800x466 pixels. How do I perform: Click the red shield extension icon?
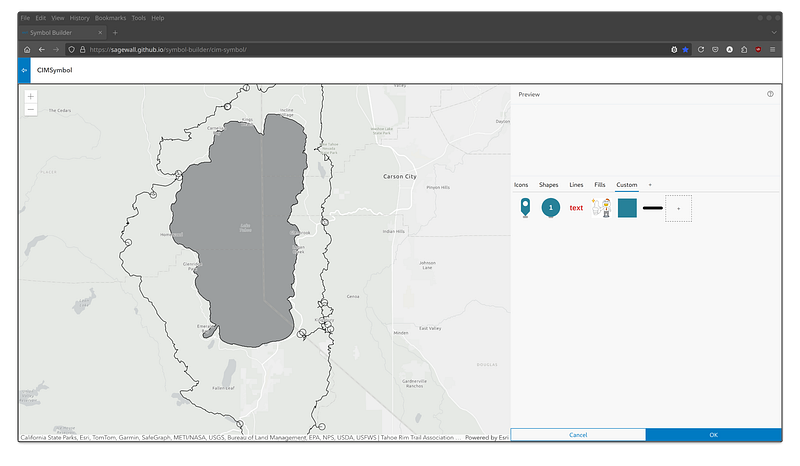[x=758, y=50]
